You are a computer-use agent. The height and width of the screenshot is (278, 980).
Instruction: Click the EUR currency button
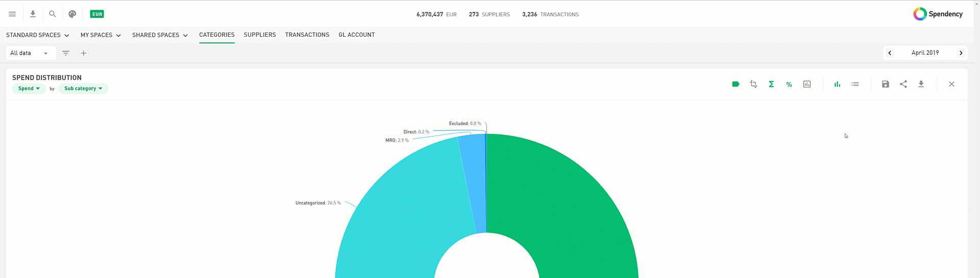(97, 14)
